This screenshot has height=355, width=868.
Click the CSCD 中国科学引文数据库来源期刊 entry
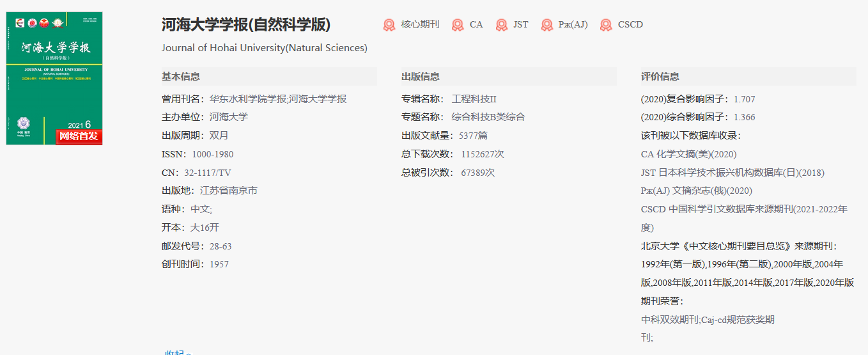coord(745,218)
